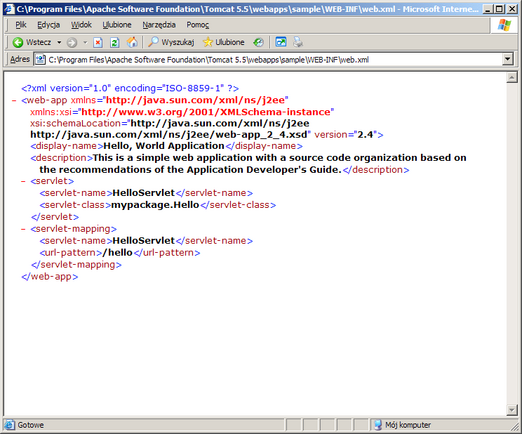The width and height of the screenshot is (522, 434).
Task: Click the vertical scrollbar down arrow
Action: click(512, 410)
